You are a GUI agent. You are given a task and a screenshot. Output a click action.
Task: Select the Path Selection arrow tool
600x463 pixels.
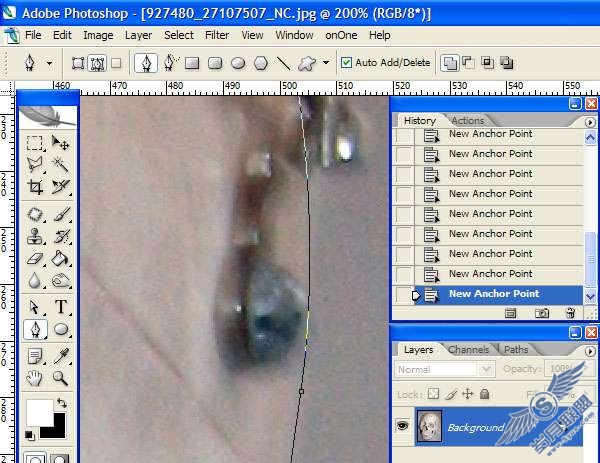point(35,307)
